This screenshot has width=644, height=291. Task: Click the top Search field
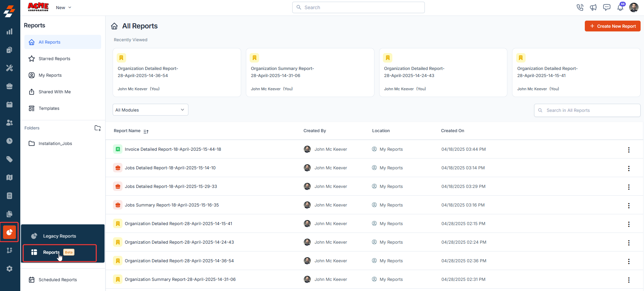[x=359, y=7]
